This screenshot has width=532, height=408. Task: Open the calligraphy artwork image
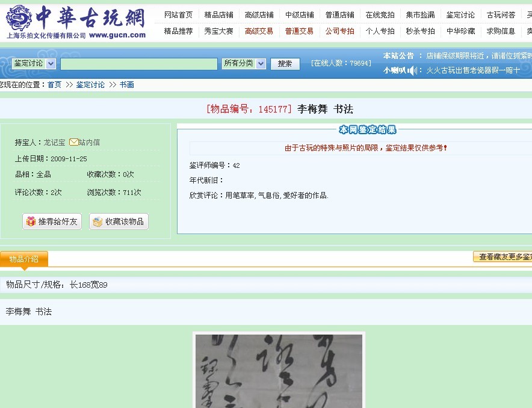point(279,370)
